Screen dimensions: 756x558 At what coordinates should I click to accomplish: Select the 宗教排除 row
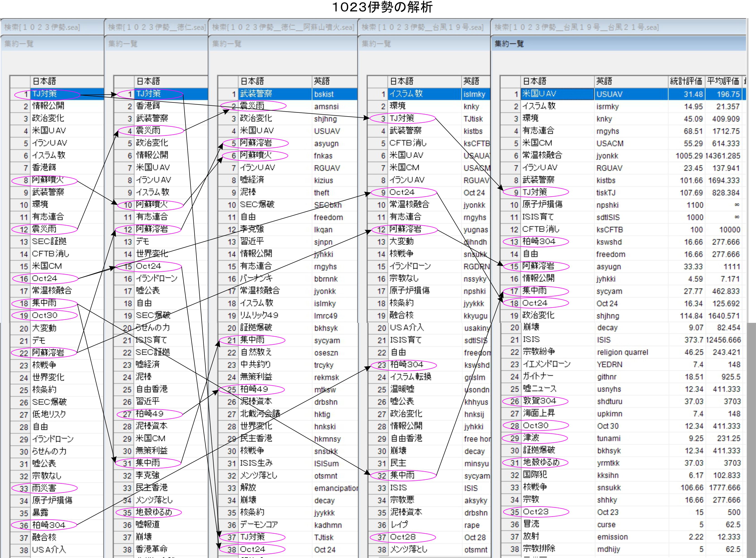point(539,548)
